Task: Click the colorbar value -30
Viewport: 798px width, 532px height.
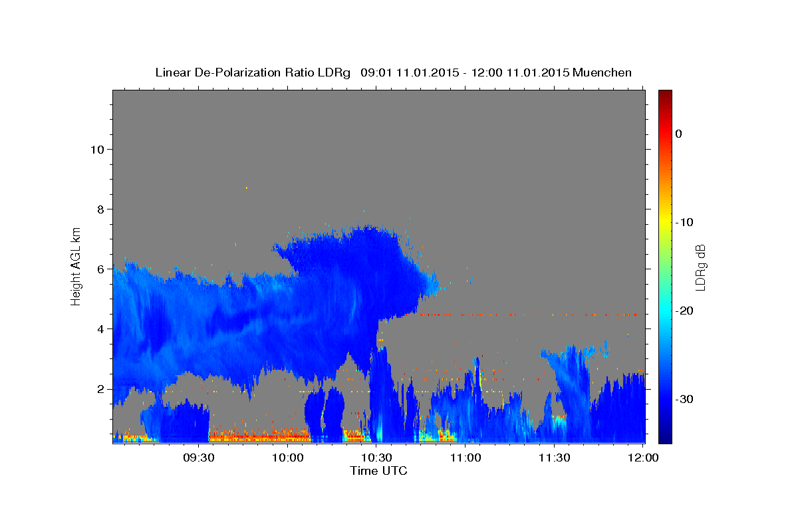Action: (x=684, y=399)
